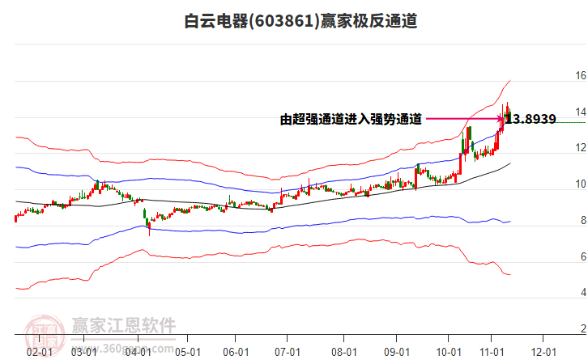Click the 16 price axis label
Image resolution: width=588 pixels, height=364 pixels.
581,76
